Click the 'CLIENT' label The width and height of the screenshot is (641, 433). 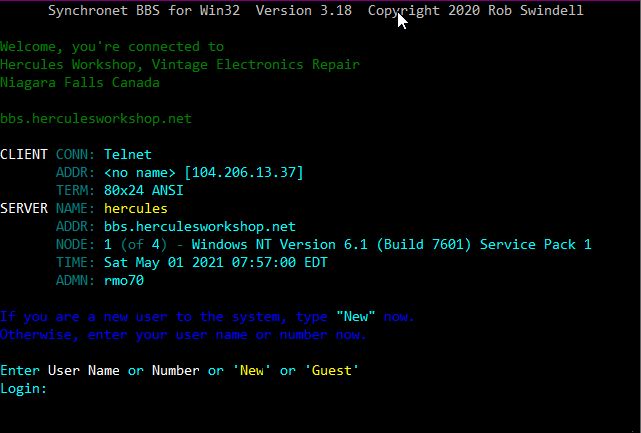[x=24, y=155]
